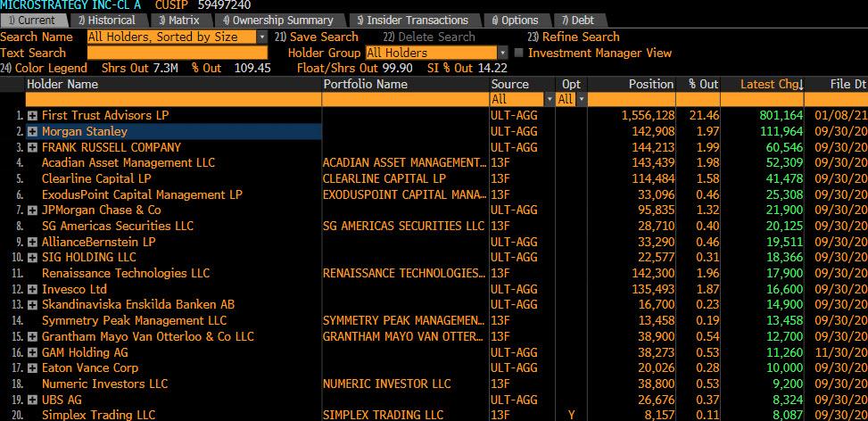Image resolution: width=868 pixels, height=421 pixels.
Task: Expand the Grantham Mayo Van Otterloo row
Action: click(x=33, y=337)
